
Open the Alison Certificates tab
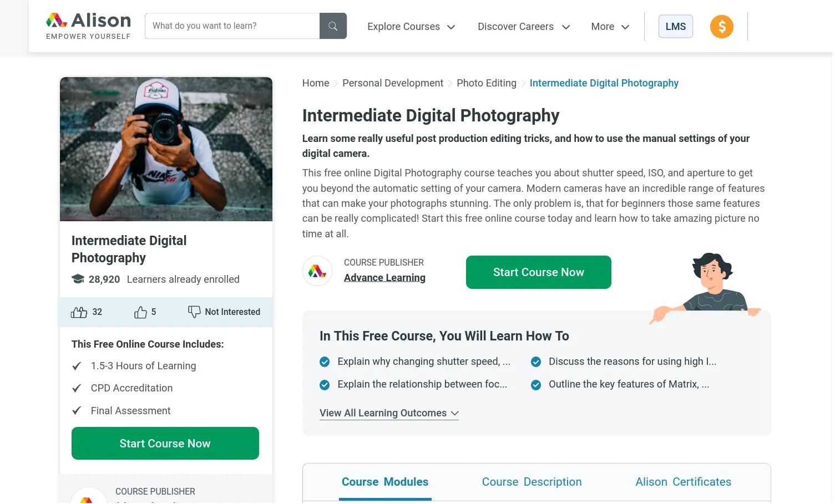(682, 481)
